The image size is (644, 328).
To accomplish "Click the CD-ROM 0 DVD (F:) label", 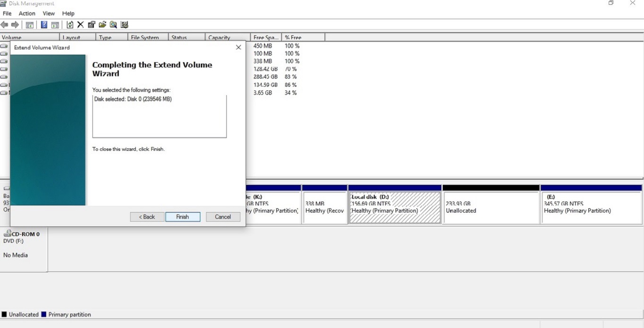I will click(13, 241).
